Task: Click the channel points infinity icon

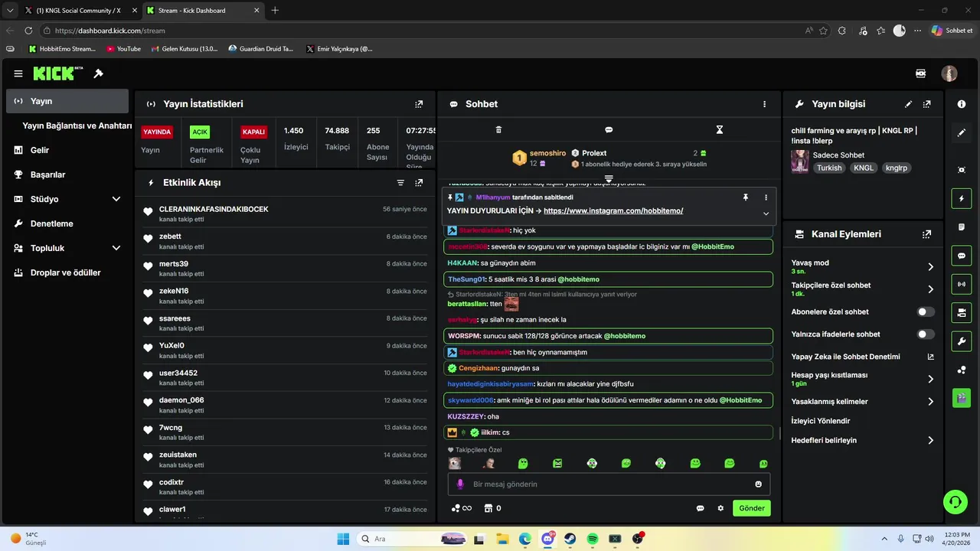Action: pos(462,508)
